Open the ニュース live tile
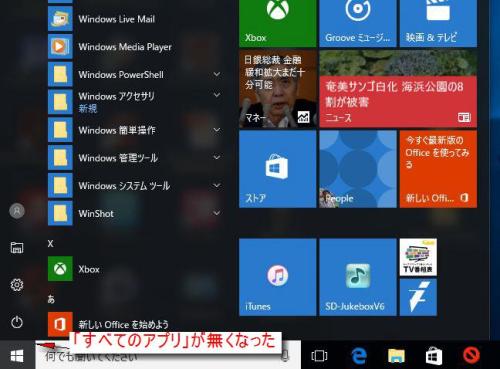The width and height of the screenshot is (500, 369). pyautogui.click(x=398, y=89)
